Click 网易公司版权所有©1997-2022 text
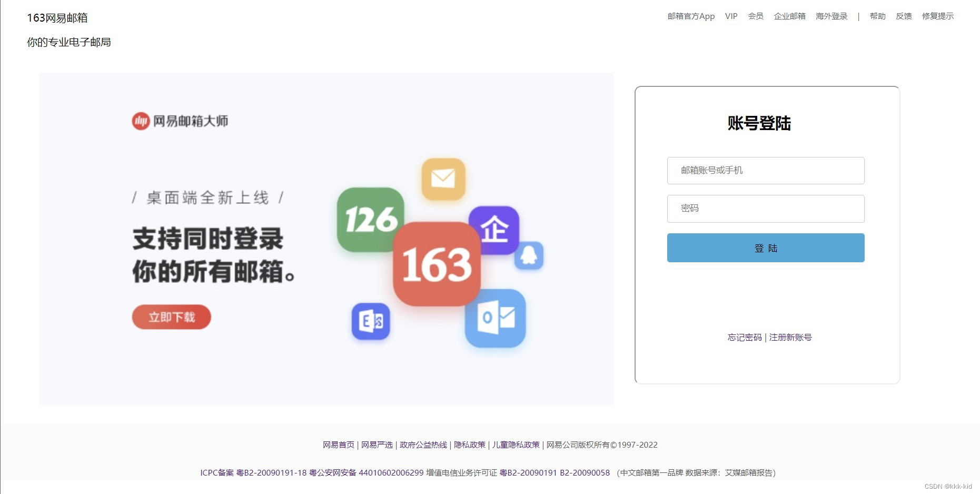This screenshot has height=494, width=980. click(602, 445)
